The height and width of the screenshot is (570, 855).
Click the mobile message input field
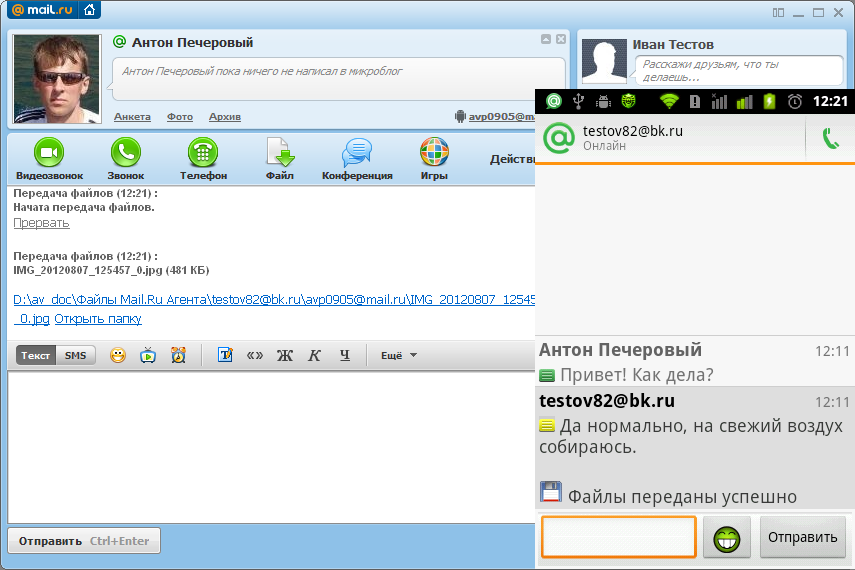[618, 537]
